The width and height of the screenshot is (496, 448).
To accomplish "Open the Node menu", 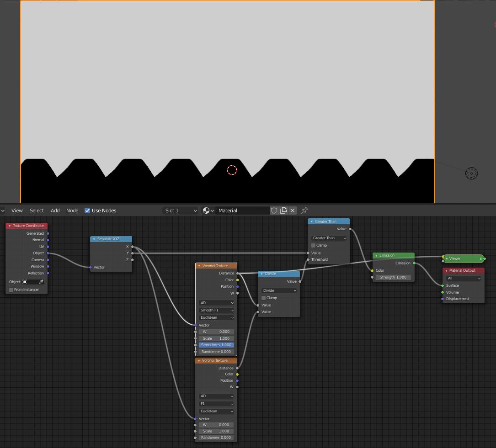I will (72, 211).
